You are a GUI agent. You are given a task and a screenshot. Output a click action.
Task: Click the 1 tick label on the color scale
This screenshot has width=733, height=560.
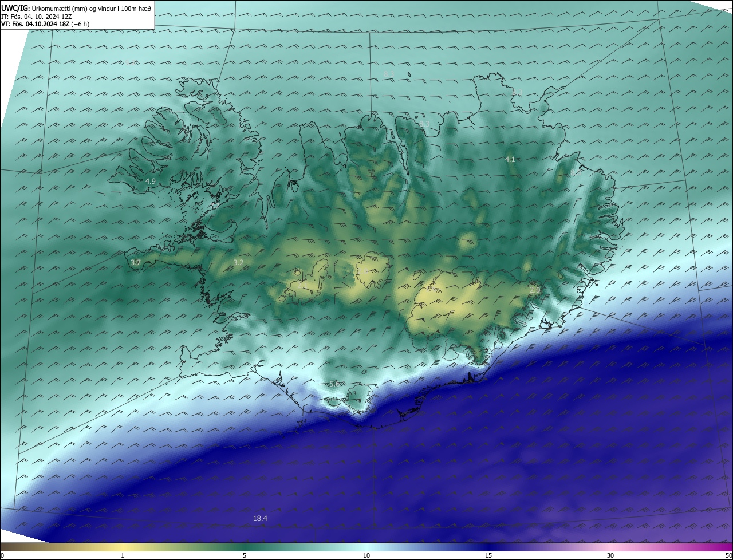point(123,555)
